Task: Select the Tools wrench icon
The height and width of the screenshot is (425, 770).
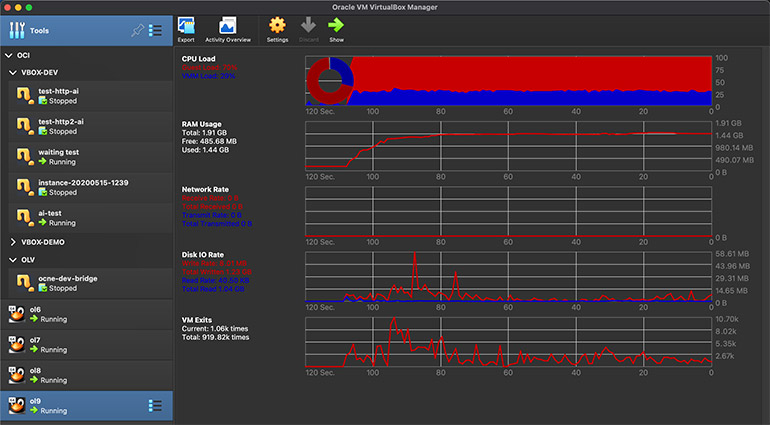Action: 17,30
